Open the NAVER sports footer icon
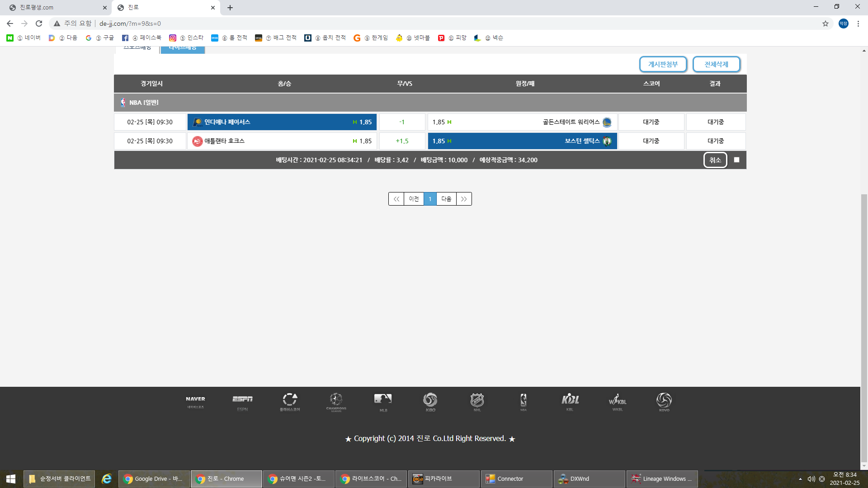Screen dimensions: 868x488 (195, 401)
